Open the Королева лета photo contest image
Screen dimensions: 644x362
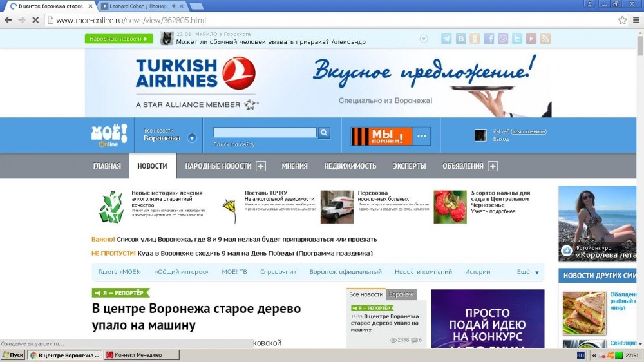coord(597,224)
